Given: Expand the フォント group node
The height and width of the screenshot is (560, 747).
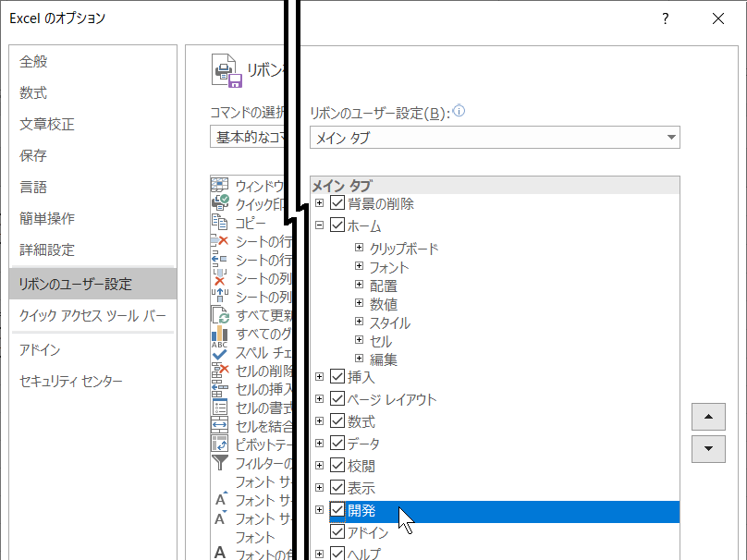Looking at the screenshot, I should (360, 266).
